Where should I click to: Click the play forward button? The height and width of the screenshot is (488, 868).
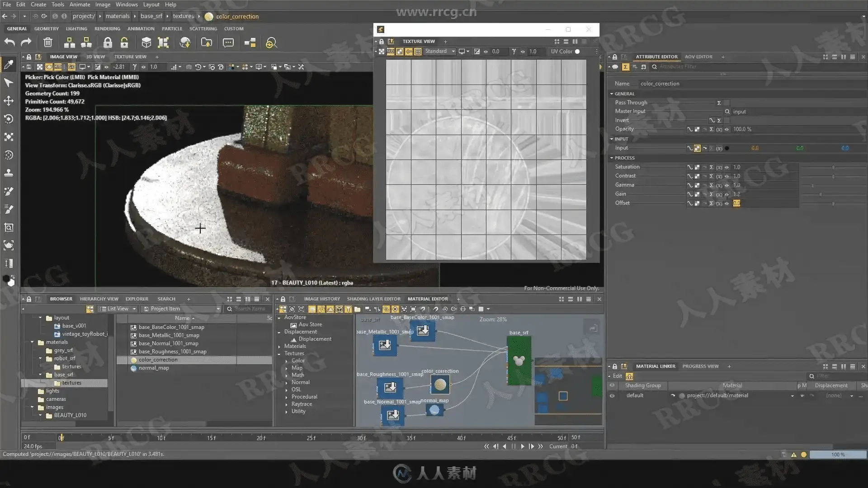pyautogui.click(x=523, y=446)
